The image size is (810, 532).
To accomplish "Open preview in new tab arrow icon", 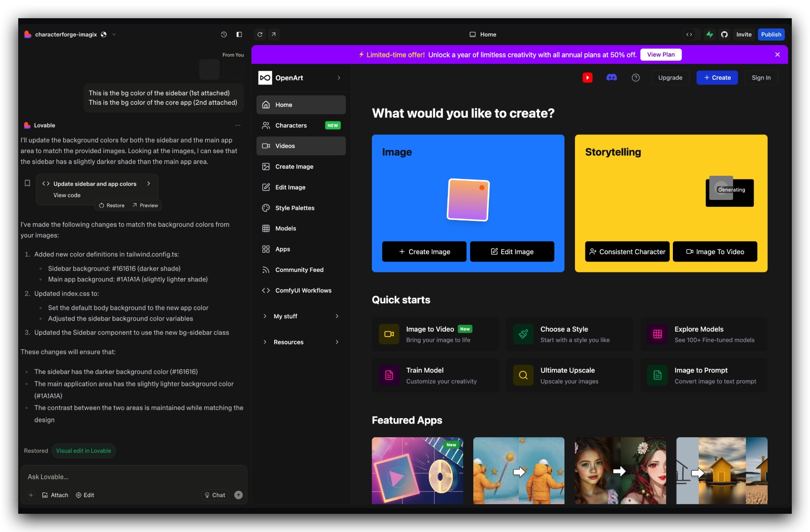I will click(x=273, y=35).
